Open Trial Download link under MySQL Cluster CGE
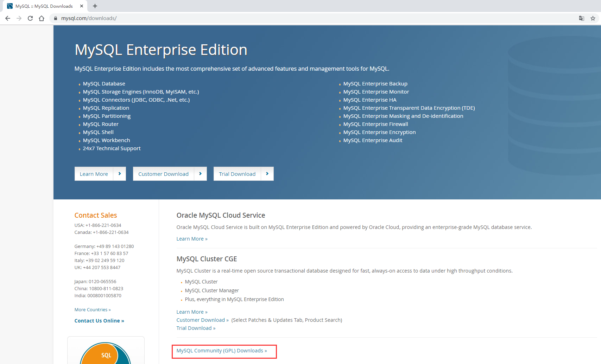Viewport: 601px width, 364px height. pos(196,328)
